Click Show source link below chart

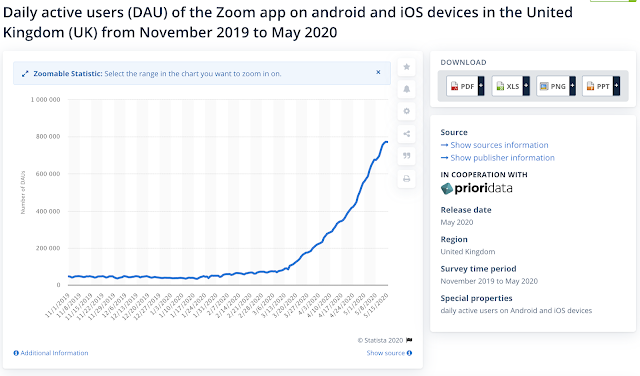click(x=385, y=353)
